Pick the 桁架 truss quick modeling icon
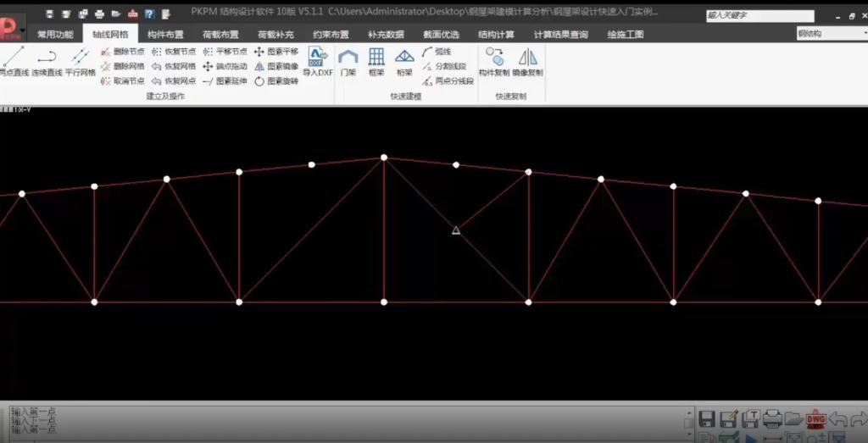Image resolution: width=868 pixels, height=443 pixels. (404, 62)
